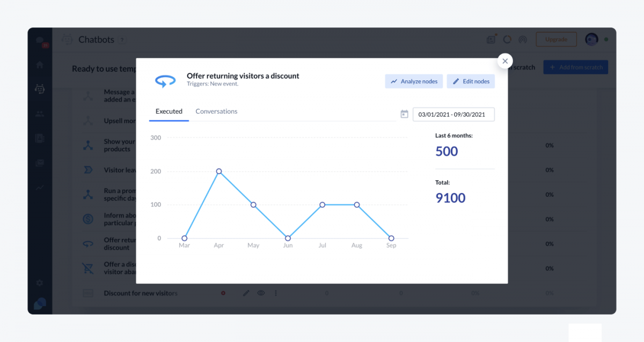
Task: Click the crossed cart icon in background list
Action: (88, 268)
